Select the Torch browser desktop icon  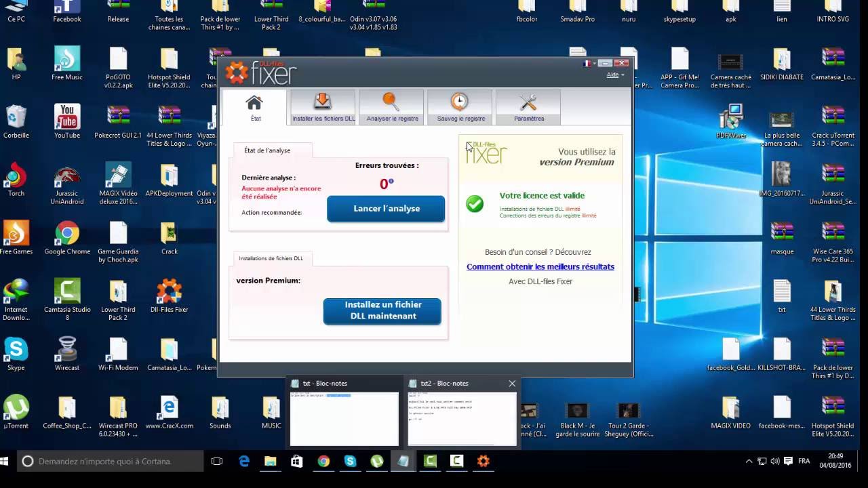click(16, 180)
